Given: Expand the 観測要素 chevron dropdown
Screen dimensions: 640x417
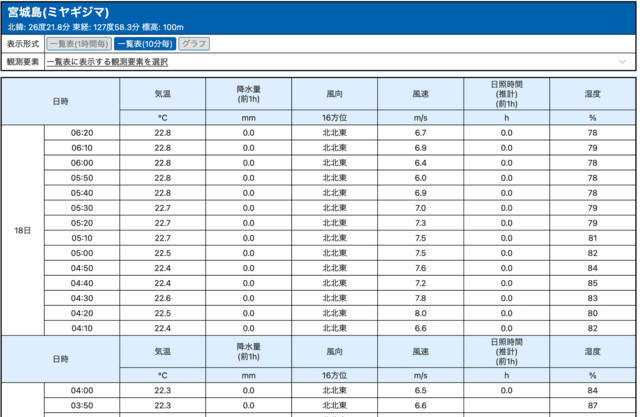Looking at the screenshot, I should point(622,62).
